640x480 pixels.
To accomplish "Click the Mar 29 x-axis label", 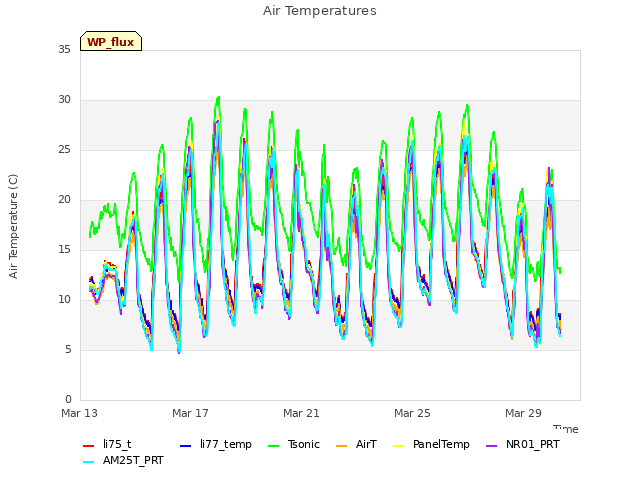I will (523, 413).
